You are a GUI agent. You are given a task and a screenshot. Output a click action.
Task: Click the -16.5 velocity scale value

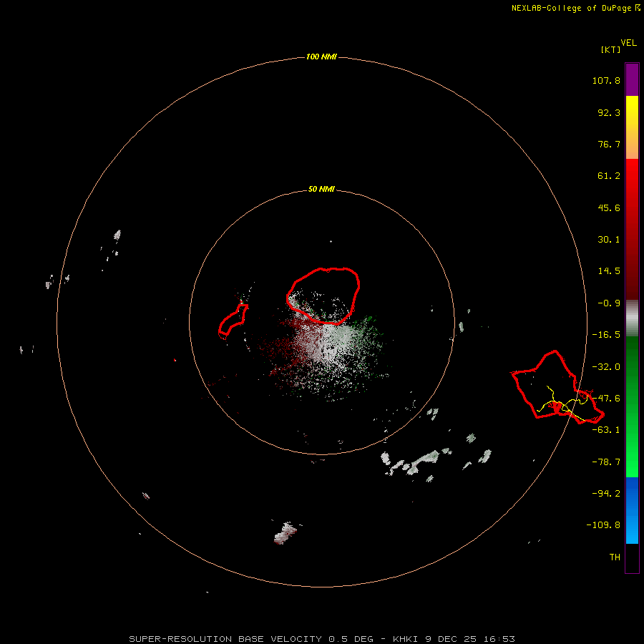point(606,335)
